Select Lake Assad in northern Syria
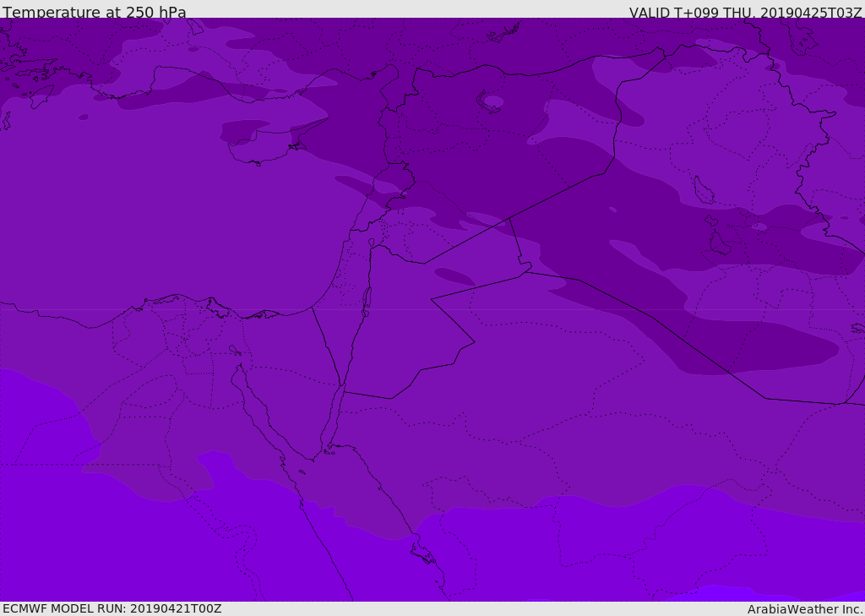 coord(492,101)
